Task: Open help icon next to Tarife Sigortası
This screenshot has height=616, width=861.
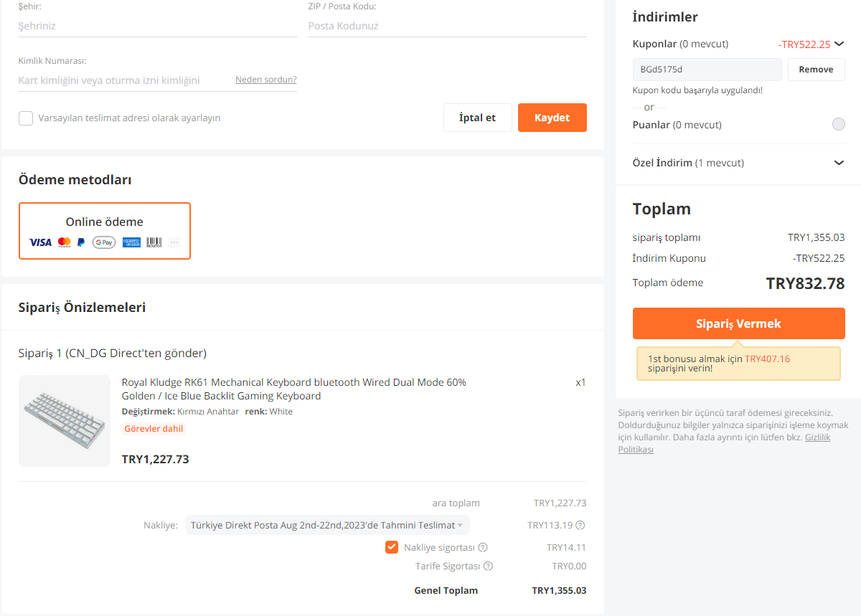Action: pos(488,567)
